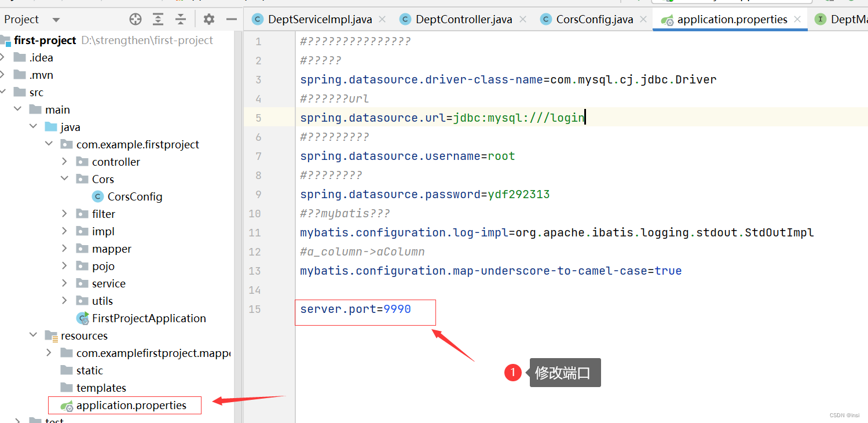This screenshot has height=423, width=868.
Task: Collapse all nodes in the Project tree
Action: point(180,19)
